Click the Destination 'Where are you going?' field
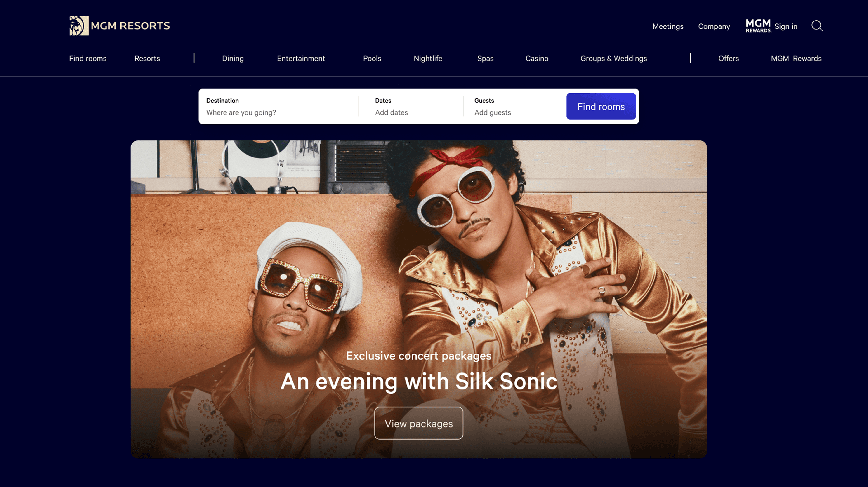868x487 pixels. (x=278, y=106)
